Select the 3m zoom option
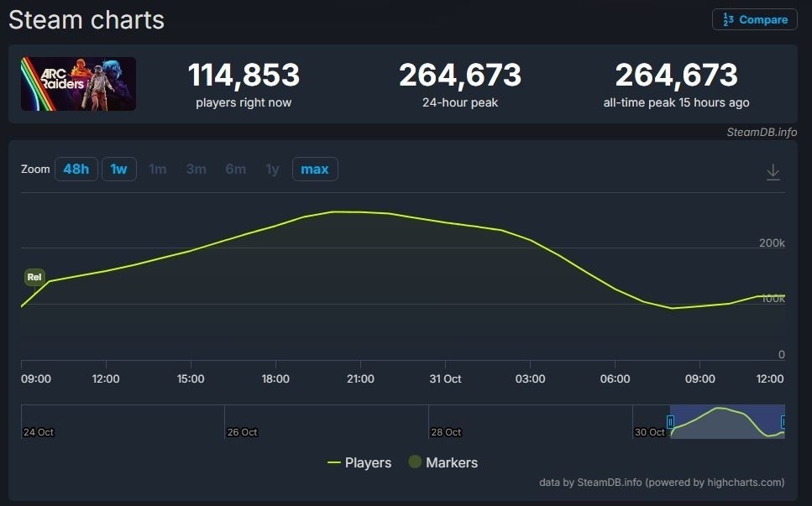The width and height of the screenshot is (812, 506). [196, 170]
